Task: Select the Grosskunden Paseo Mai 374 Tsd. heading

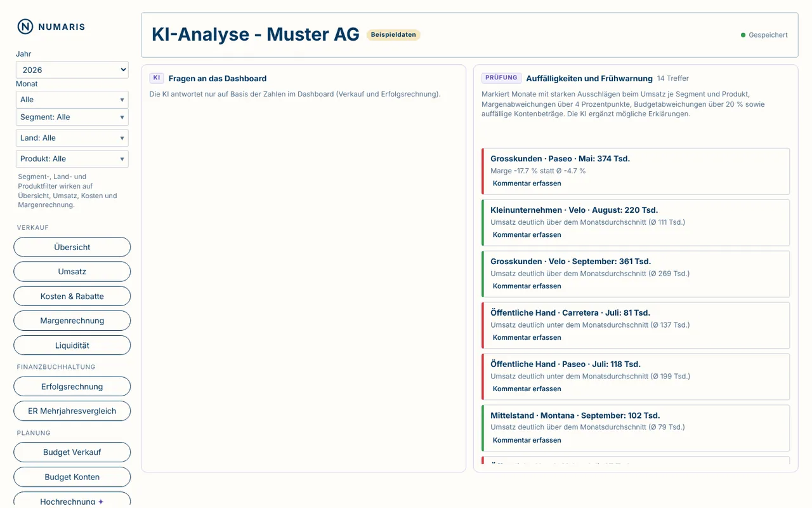Action: click(x=560, y=159)
